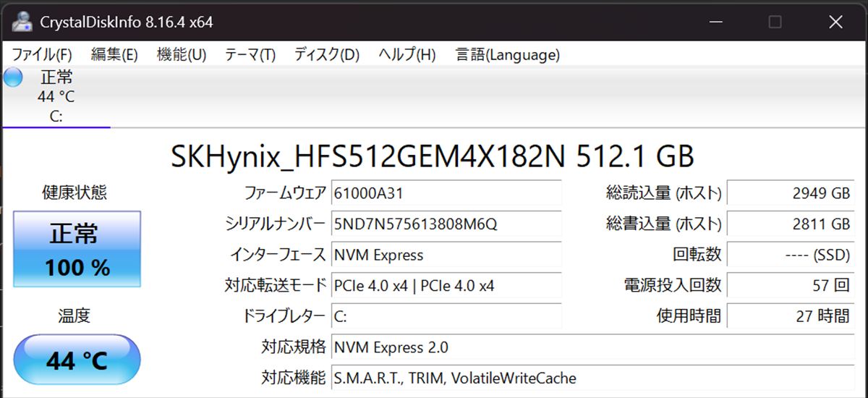
Task: Click the drive letter field C:
Action: pyautogui.click(x=446, y=316)
